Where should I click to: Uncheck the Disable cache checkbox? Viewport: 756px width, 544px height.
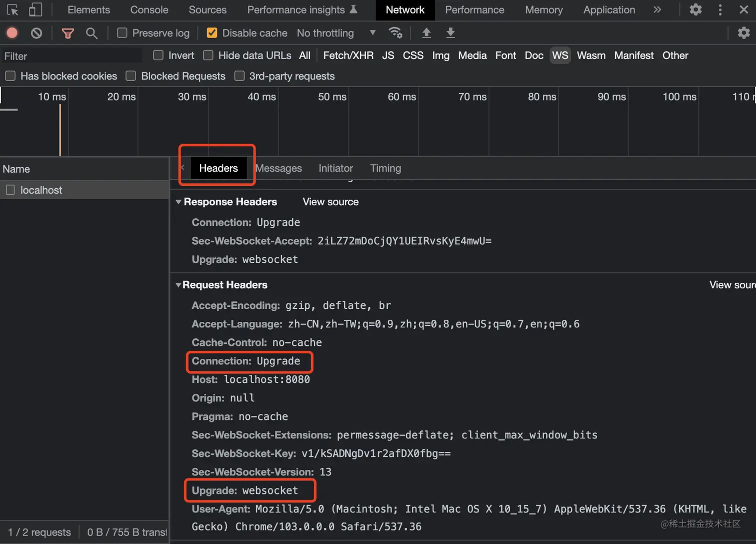(212, 33)
